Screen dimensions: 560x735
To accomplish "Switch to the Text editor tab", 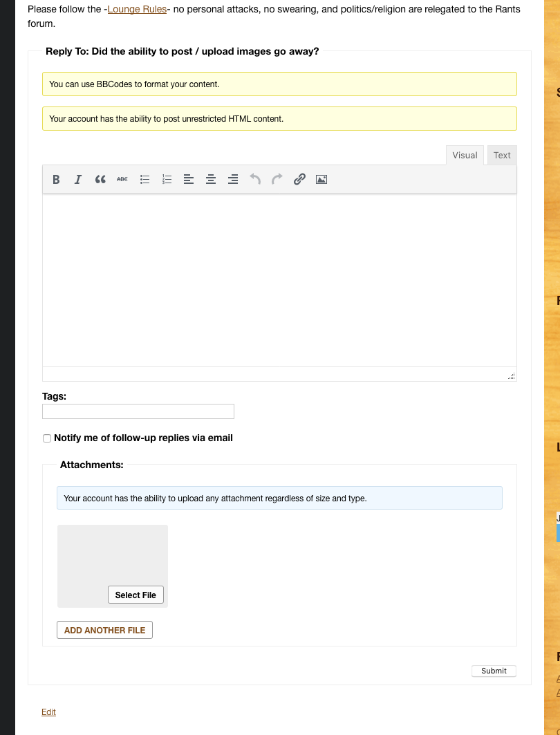I will pos(502,156).
